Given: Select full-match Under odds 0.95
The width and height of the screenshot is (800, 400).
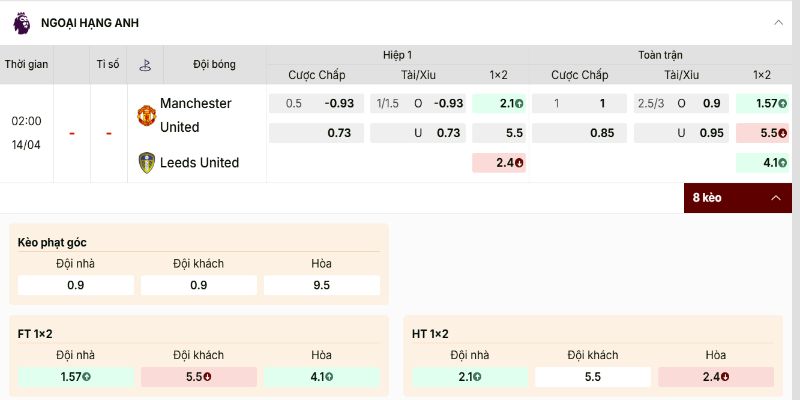Looking at the screenshot, I should [x=680, y=132].
